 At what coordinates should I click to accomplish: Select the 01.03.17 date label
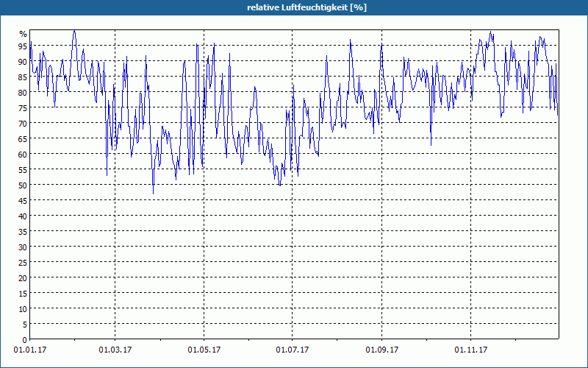pyautogui.click(x=115, y=350)
